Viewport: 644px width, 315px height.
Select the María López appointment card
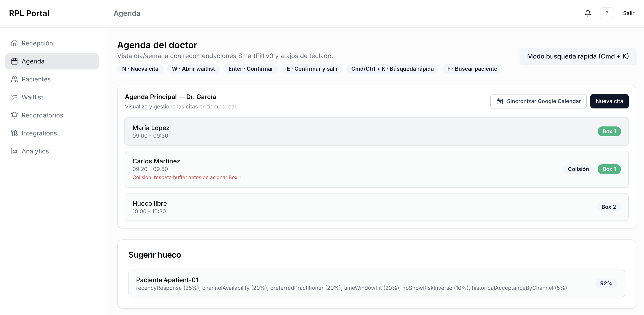click(377, 131)
